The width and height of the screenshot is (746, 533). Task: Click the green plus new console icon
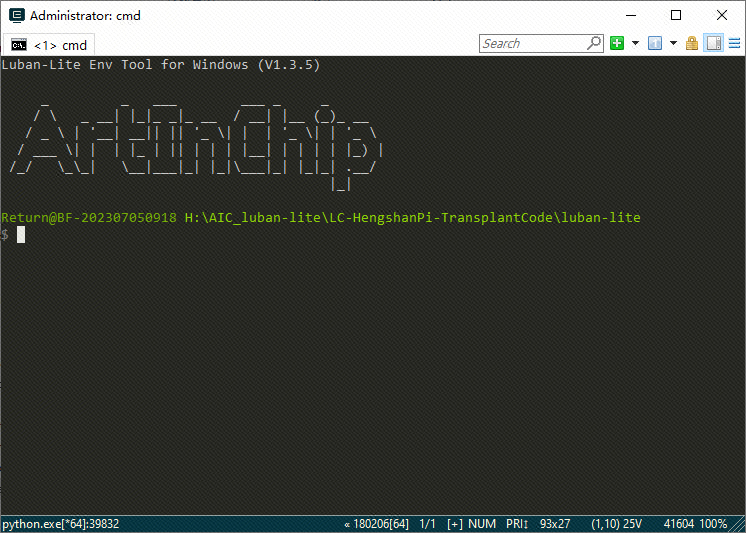617,43
